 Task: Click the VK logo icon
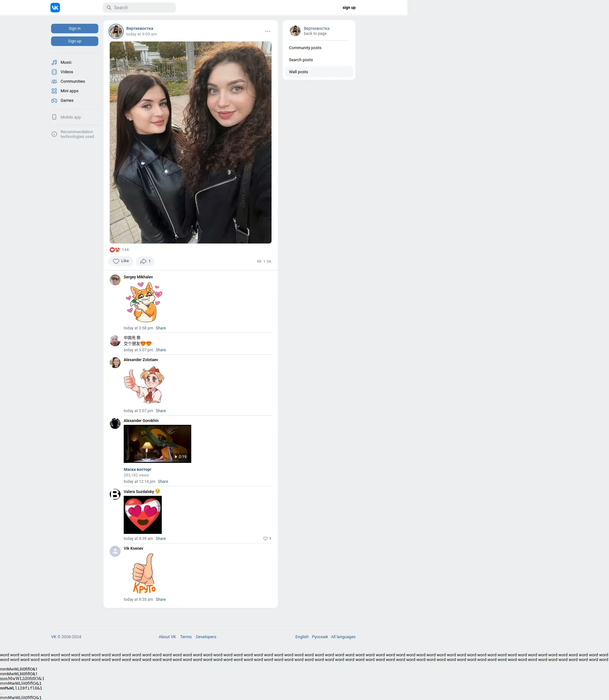tap(55, 8)
